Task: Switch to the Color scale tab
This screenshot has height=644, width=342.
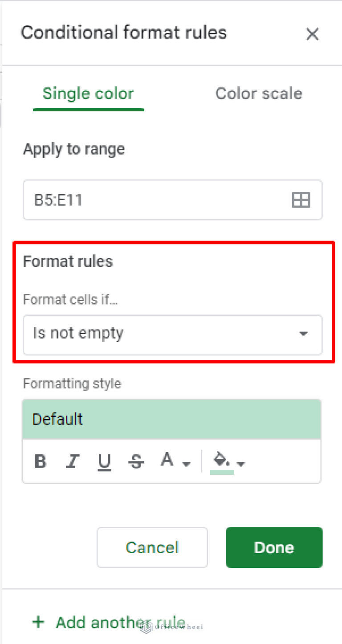Action: pos(259,94)
